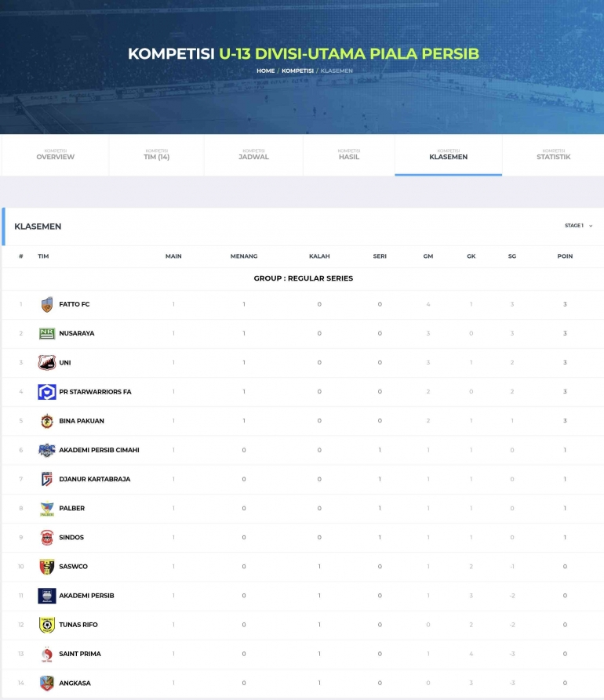Click the page title Kompetisi U-13 Divisi-Utama
The width and height of the screenshot is (604, 700).
click(304, 53)
